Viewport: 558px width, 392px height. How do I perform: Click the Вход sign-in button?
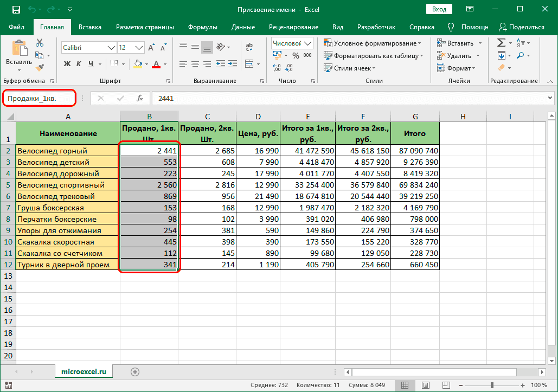coord(439,9)
